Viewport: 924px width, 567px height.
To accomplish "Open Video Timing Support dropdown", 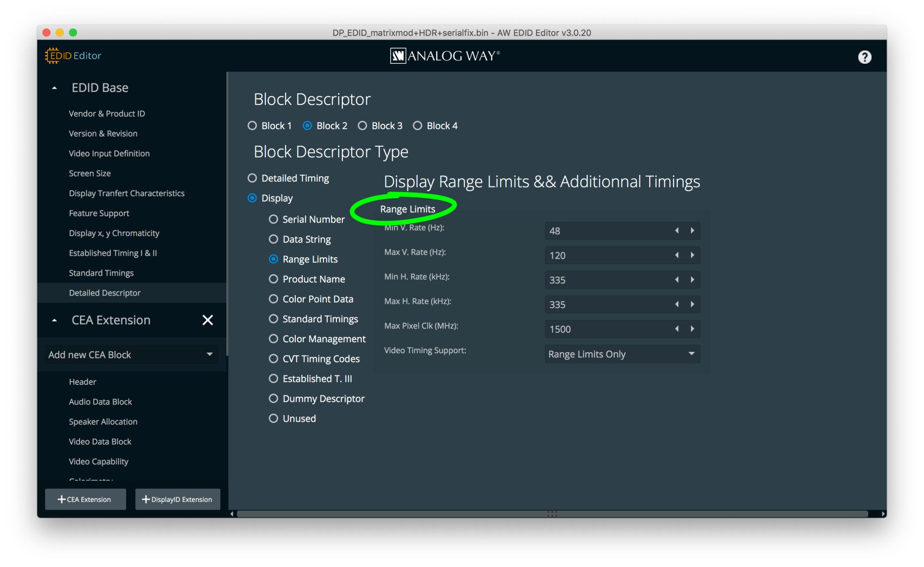I will pos(622,354).
